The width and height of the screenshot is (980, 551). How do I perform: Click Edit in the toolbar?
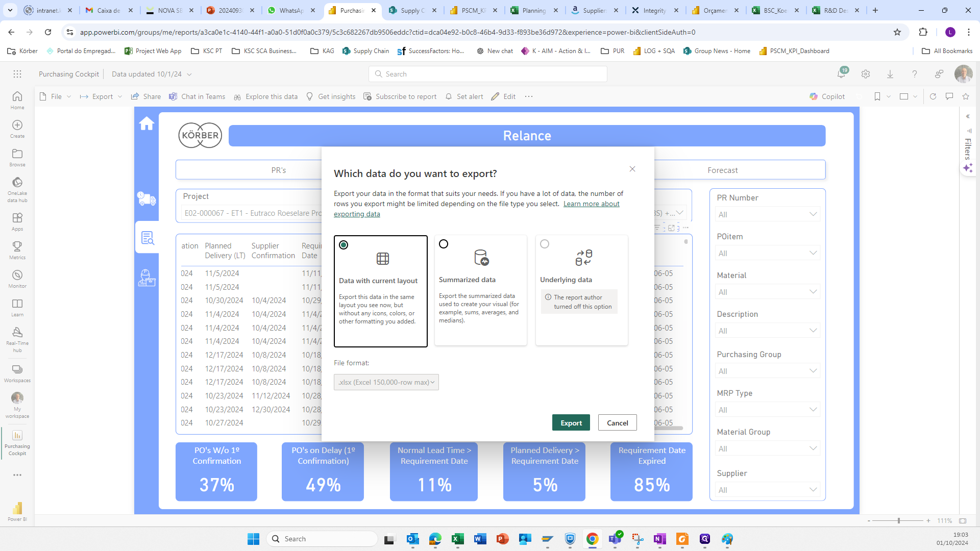tap(503, 96)
